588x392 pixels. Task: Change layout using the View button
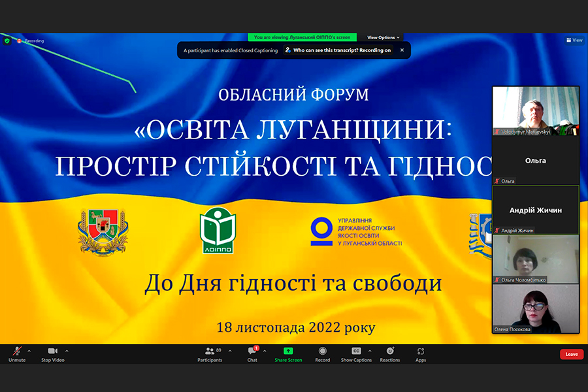click(574, 40)
